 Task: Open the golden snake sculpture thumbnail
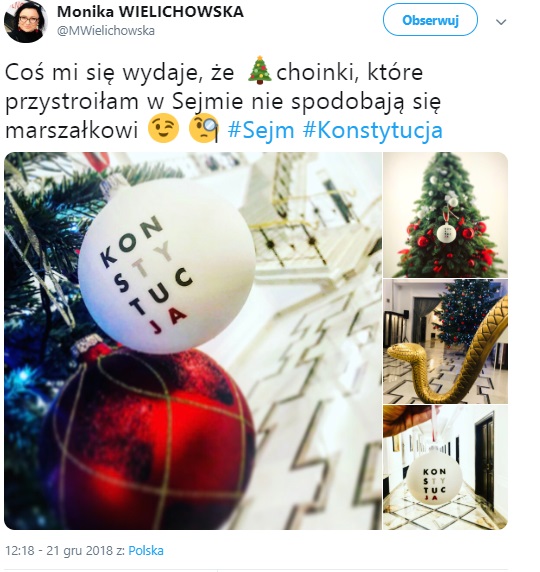tap(446, 341)
